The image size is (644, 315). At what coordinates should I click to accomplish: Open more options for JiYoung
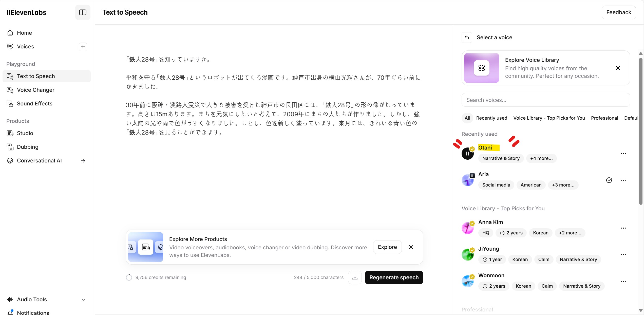(623, 255)
